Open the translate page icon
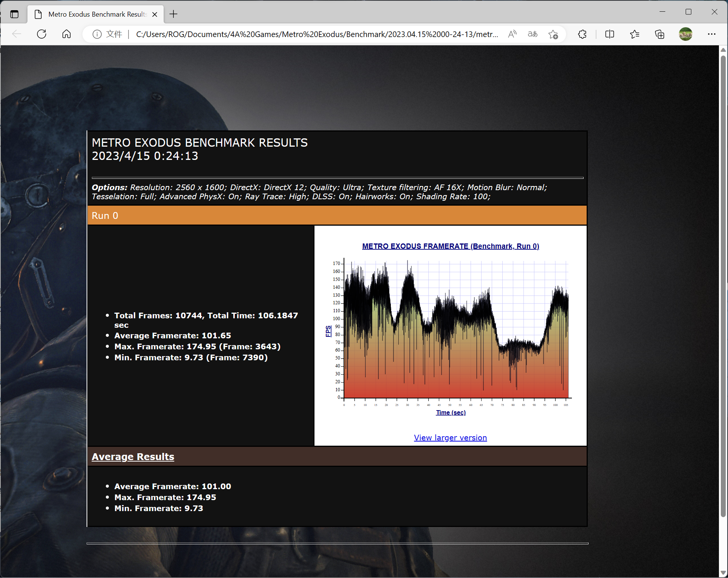 [x=533, y=34]
